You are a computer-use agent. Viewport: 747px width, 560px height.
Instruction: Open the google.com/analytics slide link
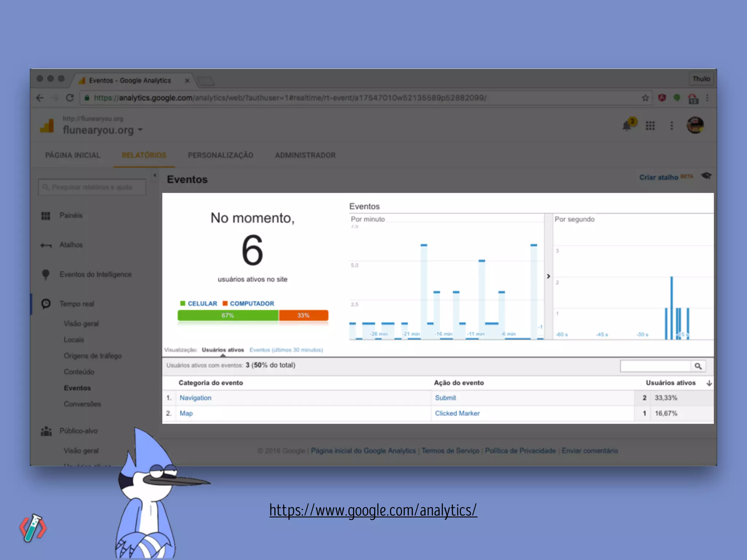pyautogui.click(x=373, y=510)
